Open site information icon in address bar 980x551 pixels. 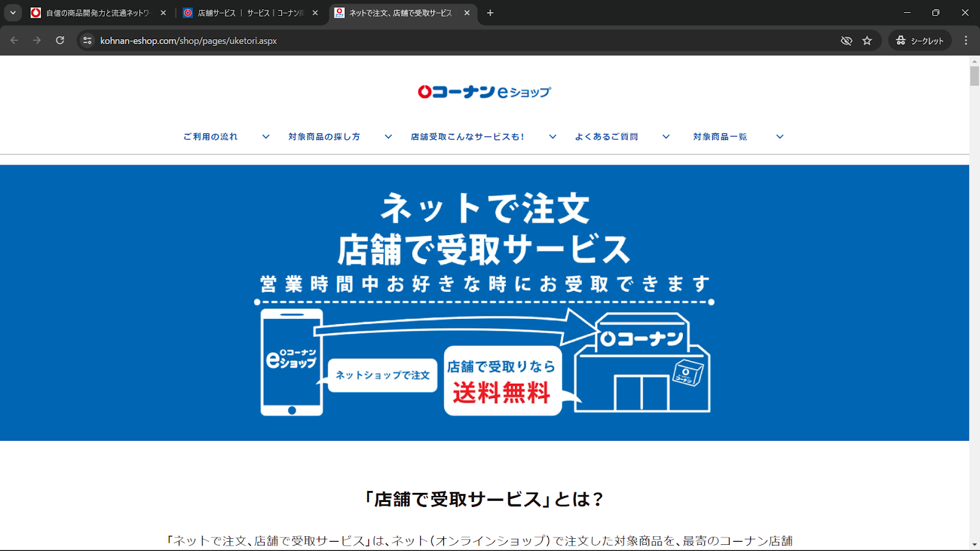coord(88,40)
